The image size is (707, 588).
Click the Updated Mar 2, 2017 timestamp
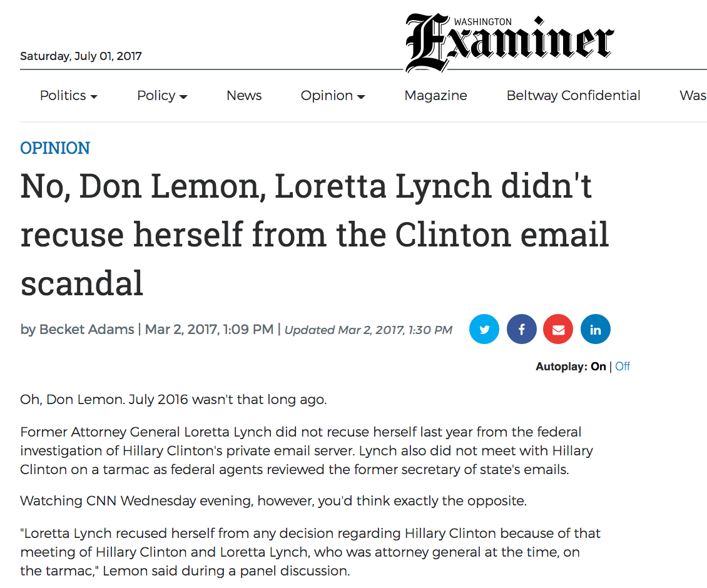click(369, 330)
